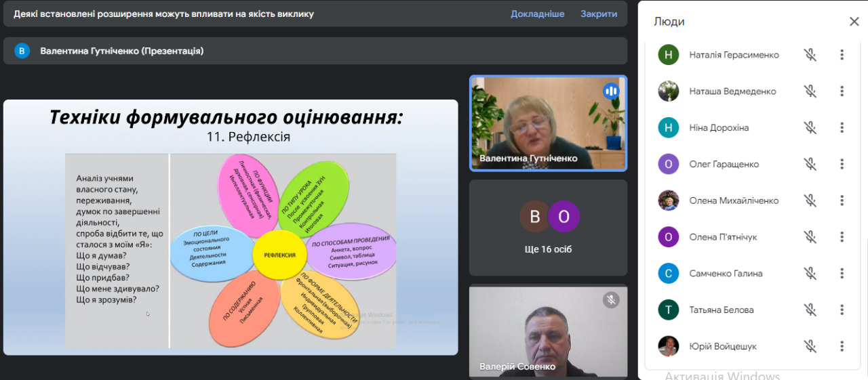Mute Олег Гаращенко's microphone
This screenshot has width=868, height=380.
coord(810,164)
